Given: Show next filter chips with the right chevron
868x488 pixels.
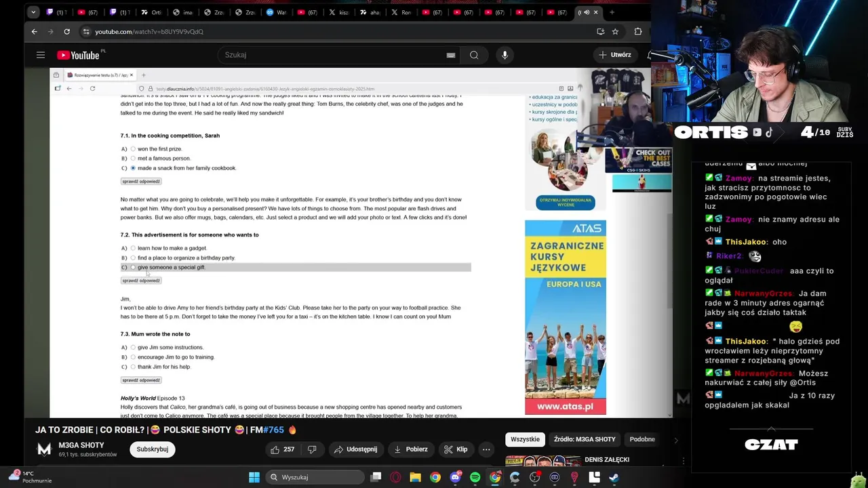Looking at the screenshot, I should [x=675, y=440].
